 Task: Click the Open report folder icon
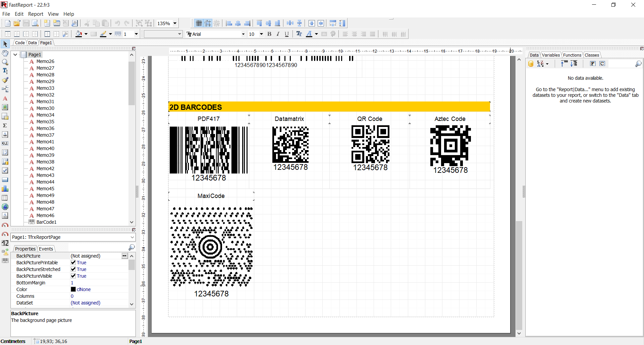click(x=17, y=23)
